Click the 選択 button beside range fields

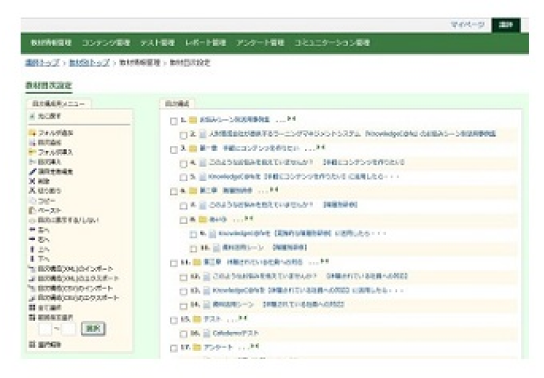pos(93,328)
